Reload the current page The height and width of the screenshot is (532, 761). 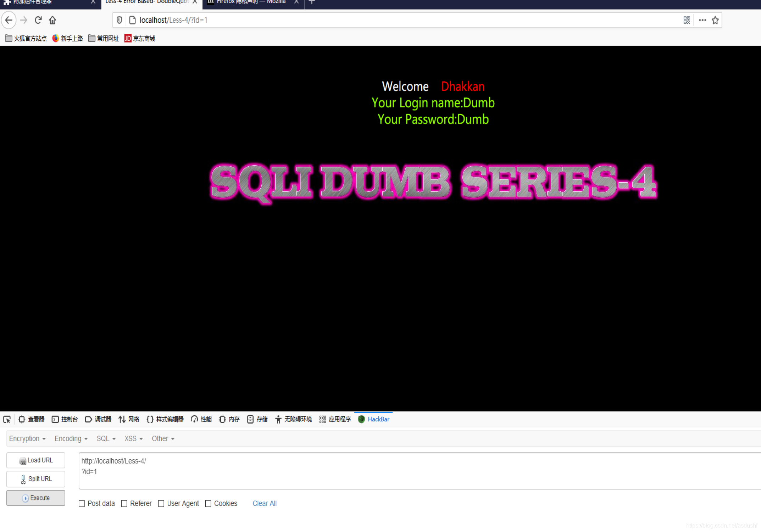38,20
